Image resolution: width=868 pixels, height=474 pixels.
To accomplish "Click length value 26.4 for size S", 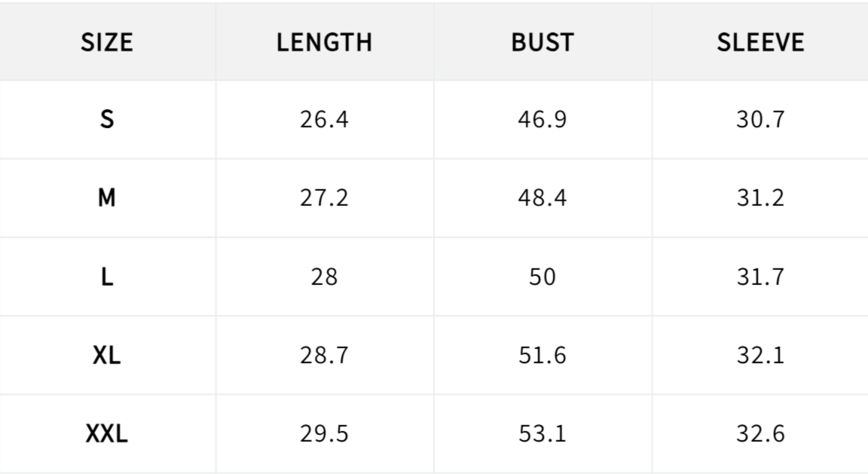I will tap(324, 120).
